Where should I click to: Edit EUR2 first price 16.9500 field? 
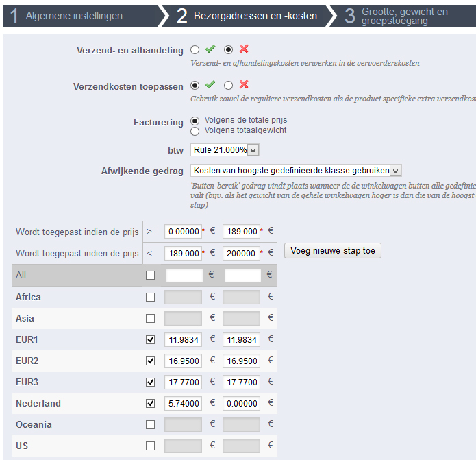(x=183, y=361)
